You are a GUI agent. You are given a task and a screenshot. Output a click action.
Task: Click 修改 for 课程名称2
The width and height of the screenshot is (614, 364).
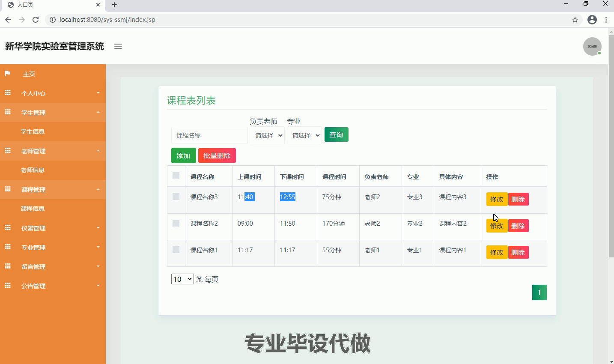point(497,226)
